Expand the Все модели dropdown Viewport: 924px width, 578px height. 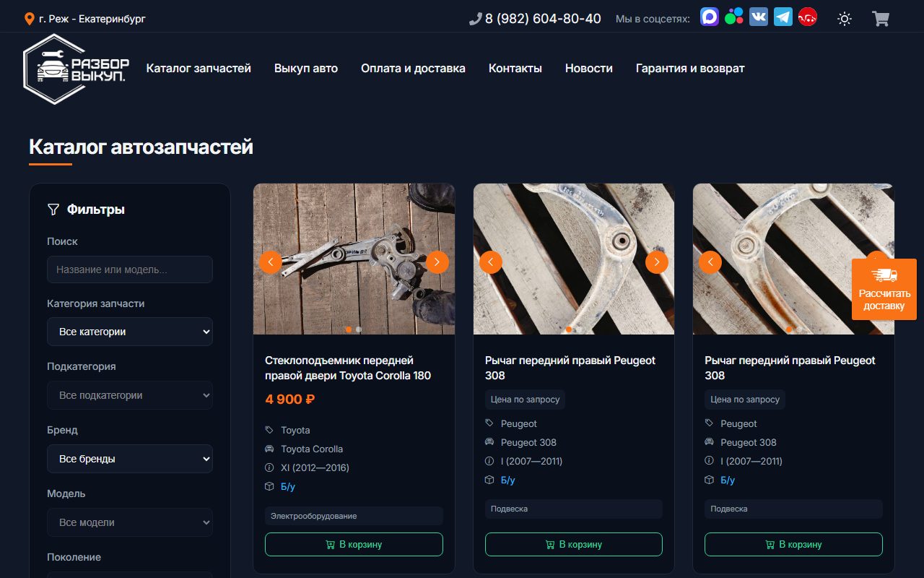pyautogui.click(x=130, y=522)
